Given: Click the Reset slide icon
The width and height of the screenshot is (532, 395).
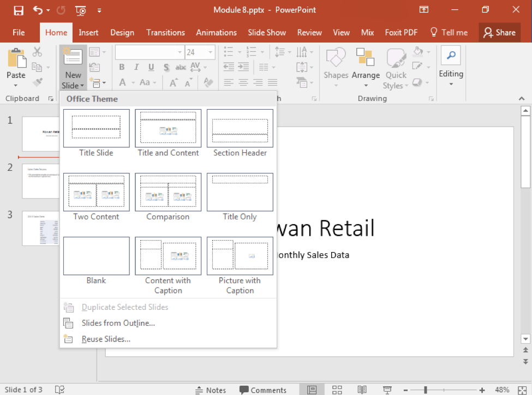Looking at the screenshot, I should click(x=94, y=67).
